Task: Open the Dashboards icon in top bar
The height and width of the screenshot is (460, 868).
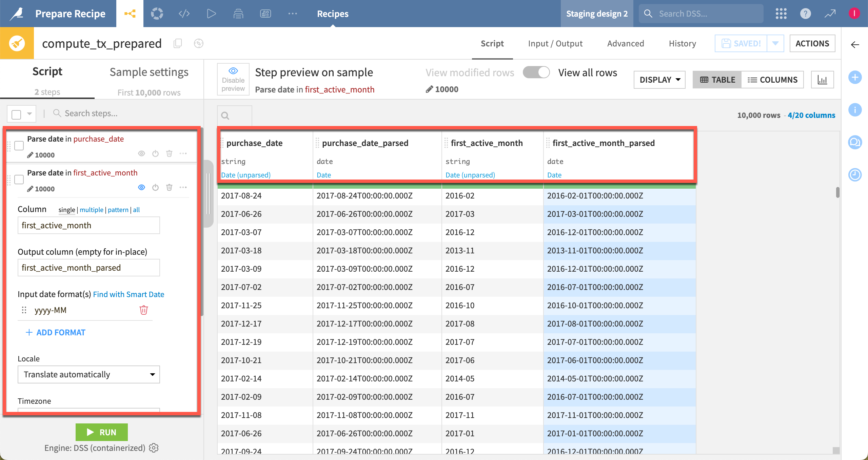Action: tap(265, 14)
